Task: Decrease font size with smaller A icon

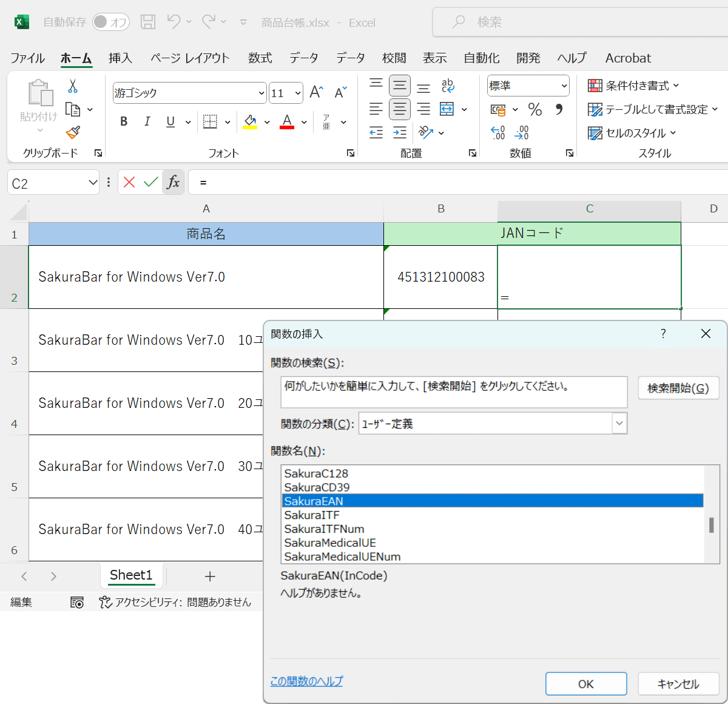Action: click(x=341, y=92)
